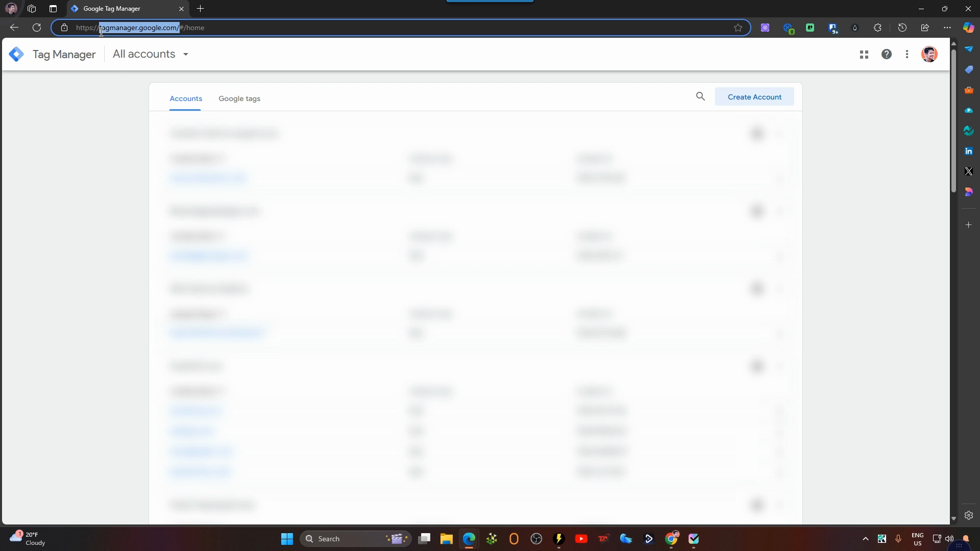Image resolution: width=980 pixels, height=551 pixels.
Task: Click the Tag Manager logo icon
Action: [x=16, y=54]
